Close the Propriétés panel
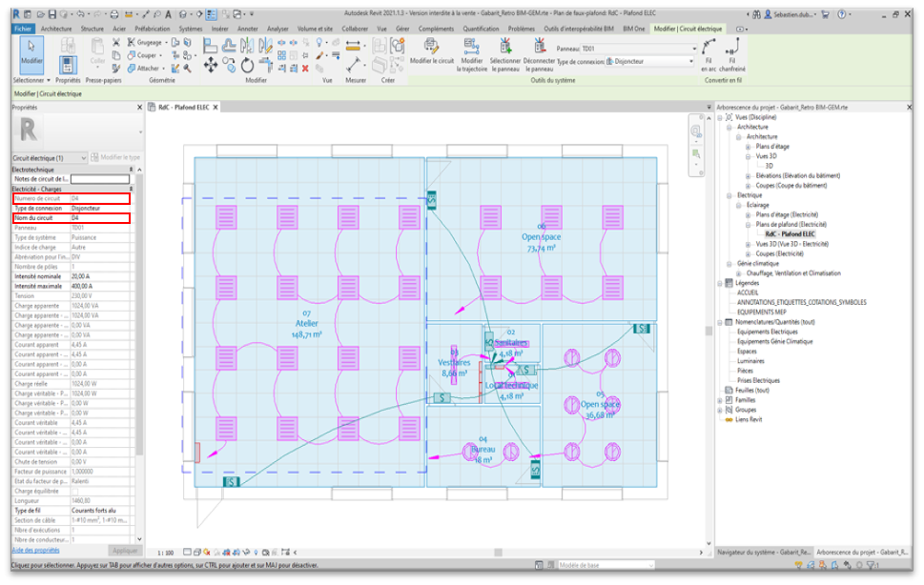The image size is (924, 585). 141,108
